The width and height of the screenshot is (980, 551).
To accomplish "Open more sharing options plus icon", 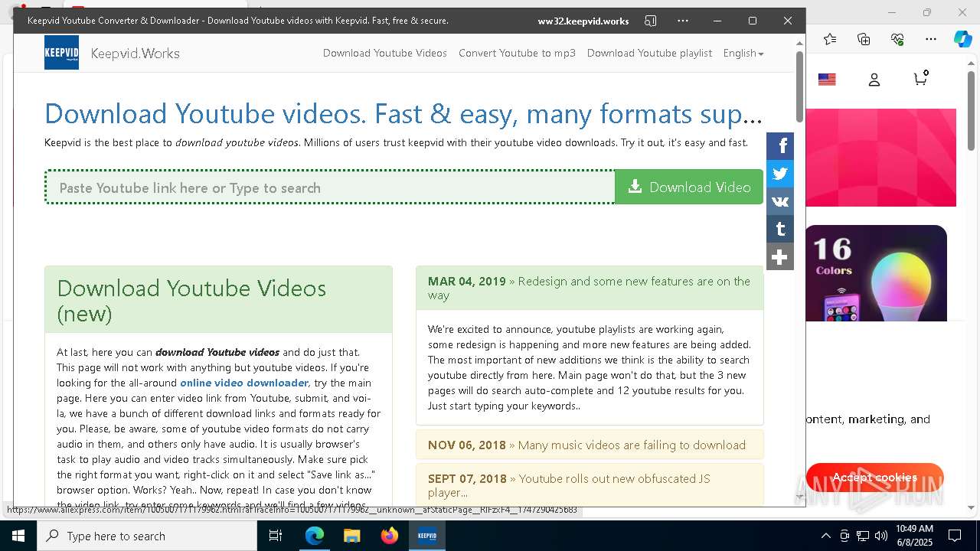I will tap(780, 256).
